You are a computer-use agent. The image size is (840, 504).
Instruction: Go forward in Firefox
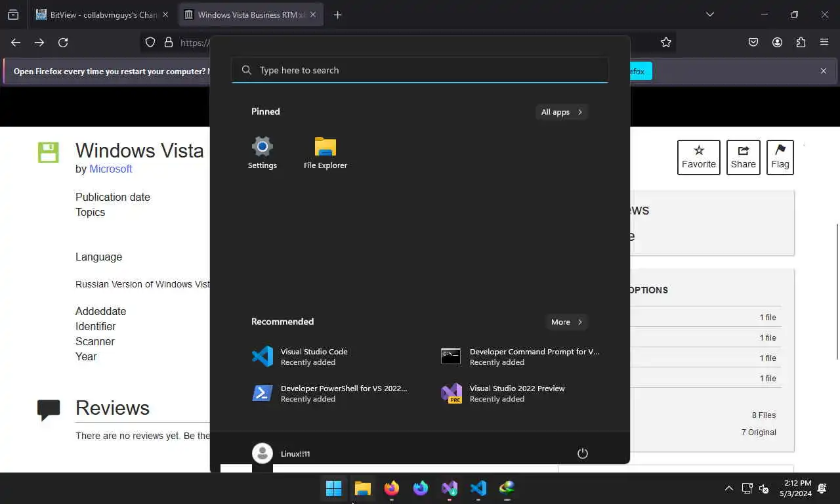(39, 42)
